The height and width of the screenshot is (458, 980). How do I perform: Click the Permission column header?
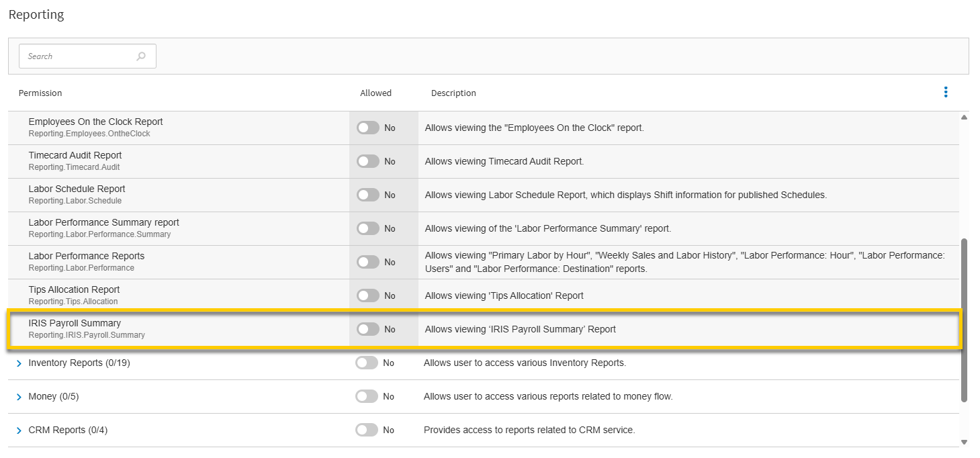(40, 93)
